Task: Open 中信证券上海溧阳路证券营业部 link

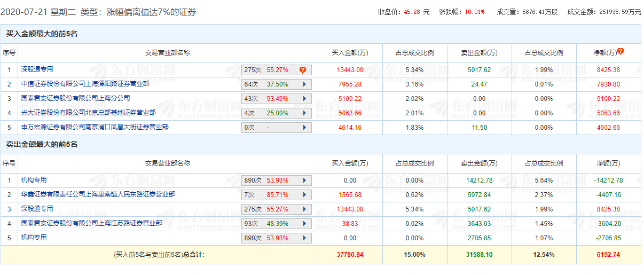Action: (85, 84)
